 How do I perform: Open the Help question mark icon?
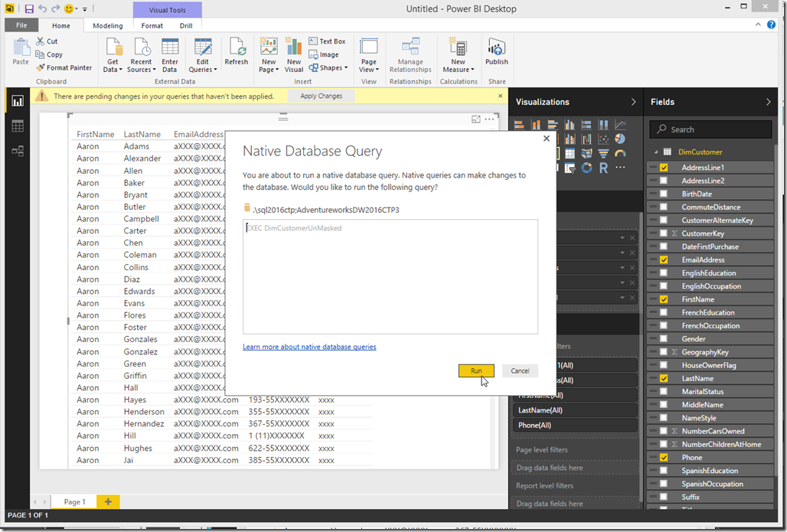coord(771,24)
